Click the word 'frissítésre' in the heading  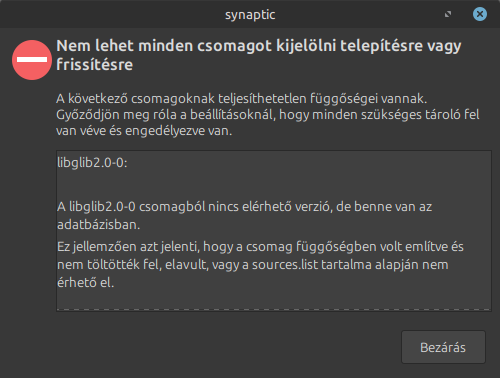(x=94, y=64)
